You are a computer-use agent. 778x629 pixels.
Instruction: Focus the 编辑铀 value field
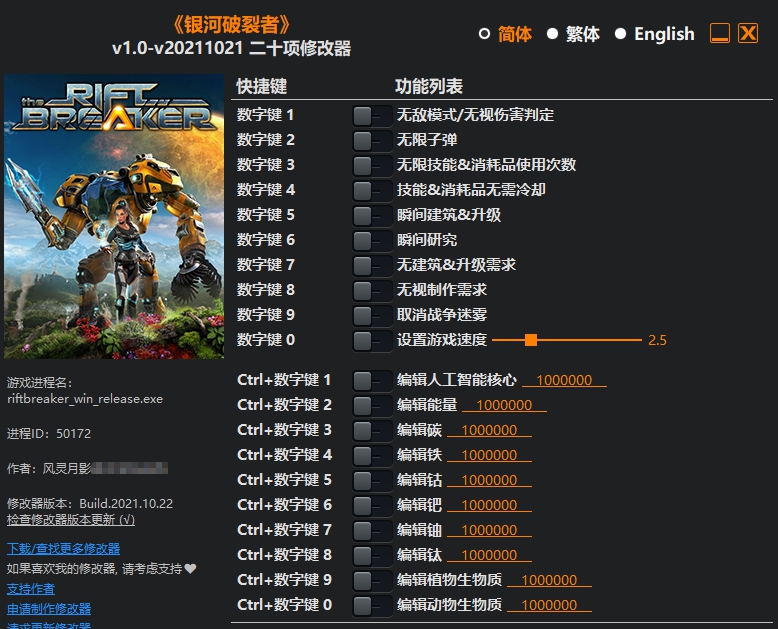(489, 530)
